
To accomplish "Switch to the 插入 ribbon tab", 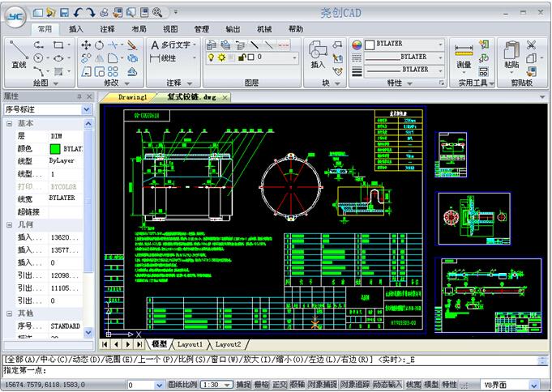I will pos(76,28).
